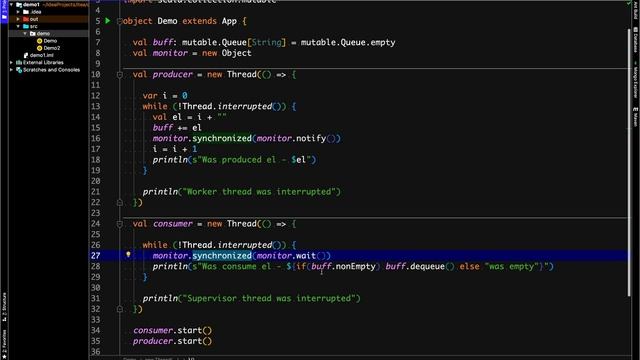Fold the producer block at line 10
Screen dimensions: 640x360
tap(120, 75)
